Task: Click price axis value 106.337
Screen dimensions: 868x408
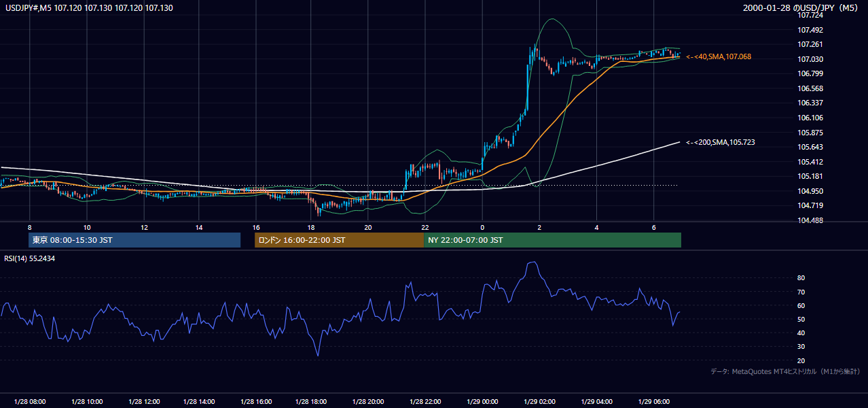Action: coord(810,103)
